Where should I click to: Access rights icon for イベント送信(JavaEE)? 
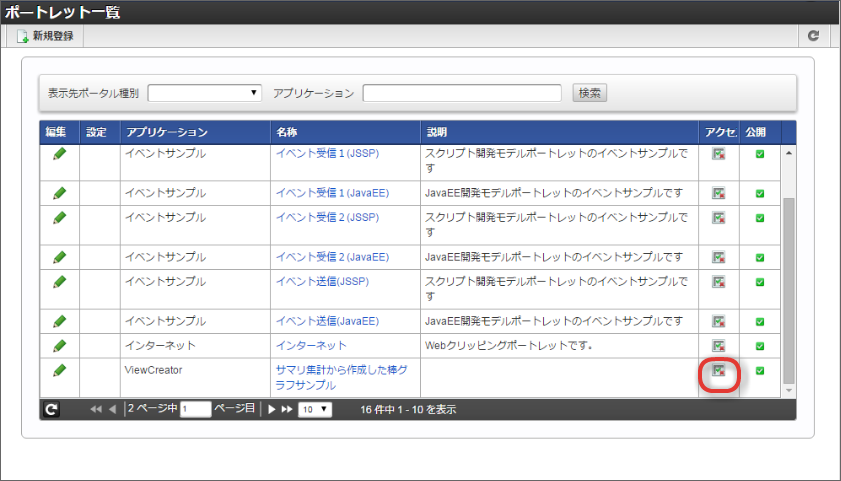(x=719, y=322)
